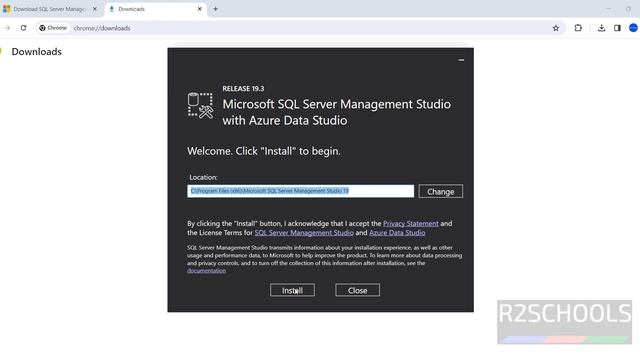
Task: Click the Welcome. Click "Install" to begin. text
Action: tap(264, 151)
